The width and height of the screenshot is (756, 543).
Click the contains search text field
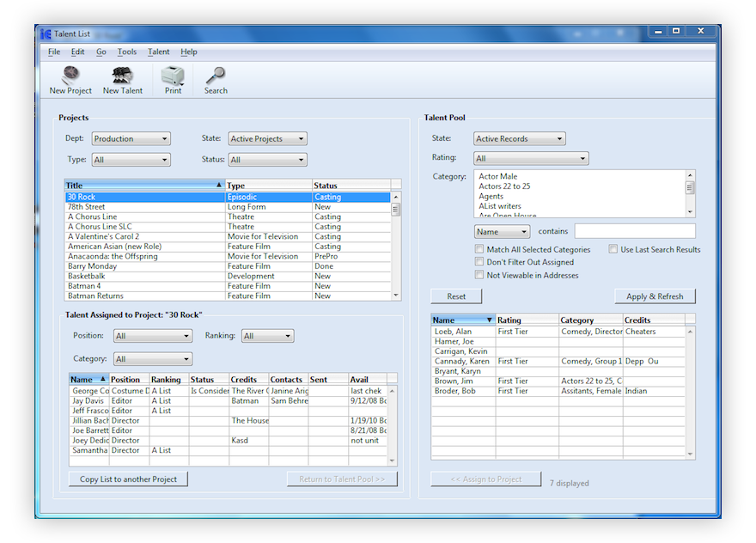click(x=635, y=231)
